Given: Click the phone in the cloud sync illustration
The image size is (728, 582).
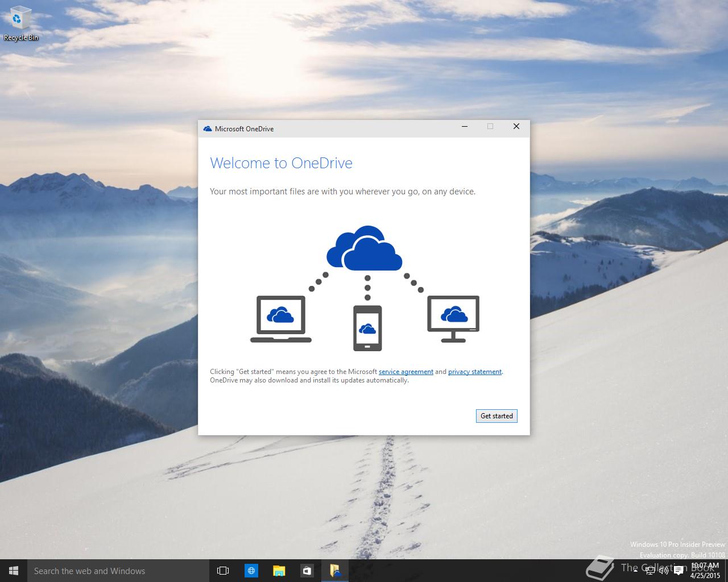Looking at the screenshot, I should point(367,328).
